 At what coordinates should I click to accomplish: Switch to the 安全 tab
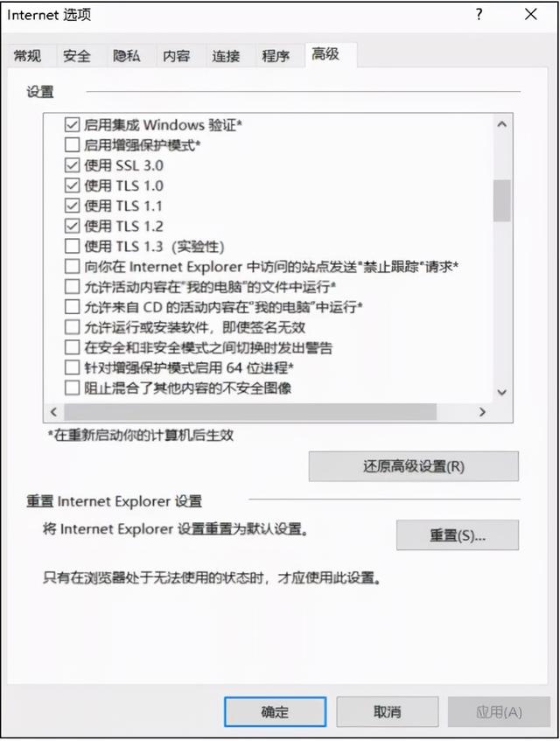coord(76,56)
